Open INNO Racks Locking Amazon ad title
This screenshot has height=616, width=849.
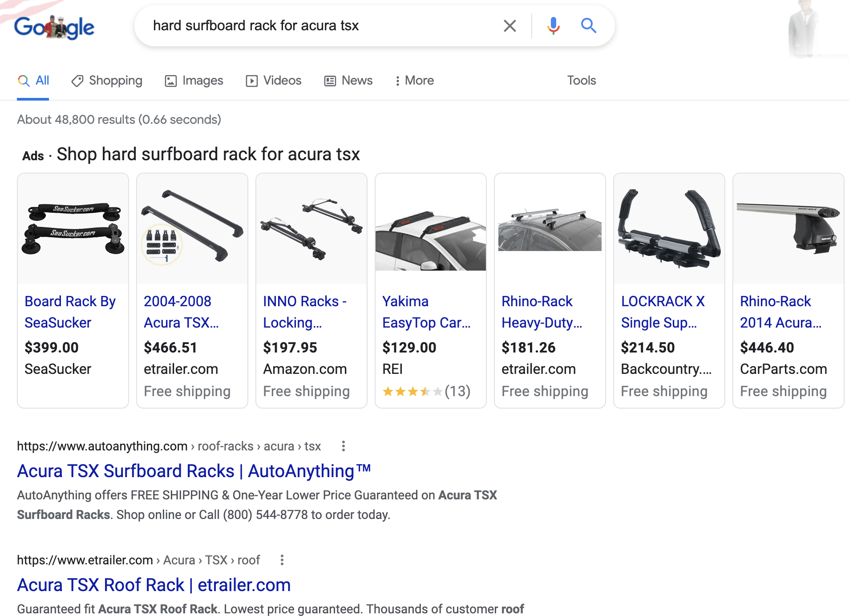(x=305, y=312)
